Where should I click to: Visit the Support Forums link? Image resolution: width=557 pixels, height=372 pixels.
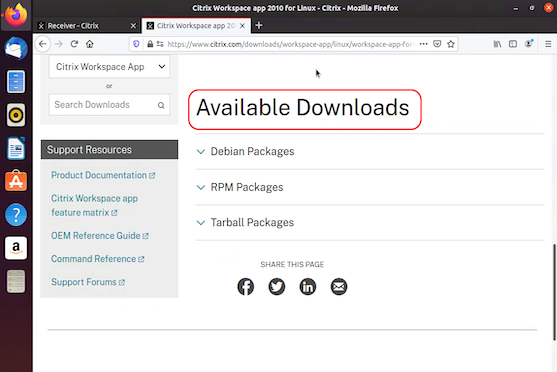tap(88, 282)
